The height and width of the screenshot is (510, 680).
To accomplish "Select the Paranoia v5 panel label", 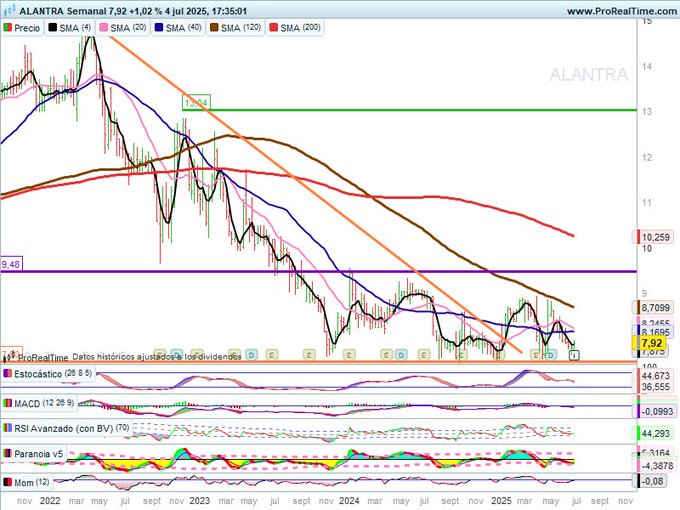I will (39, 454).
